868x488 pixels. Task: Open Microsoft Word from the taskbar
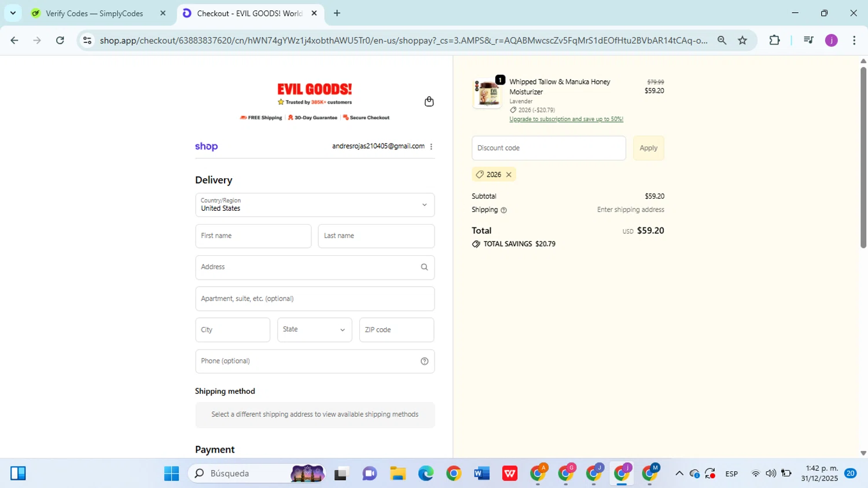(x=481, y=474)
